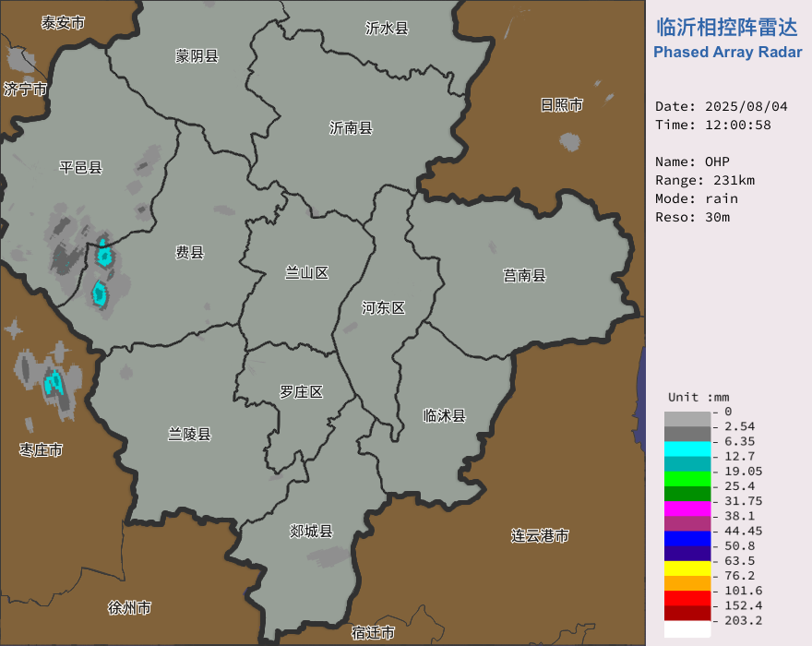
Task: Click the Name: OHP text
Action: point(692,162)
